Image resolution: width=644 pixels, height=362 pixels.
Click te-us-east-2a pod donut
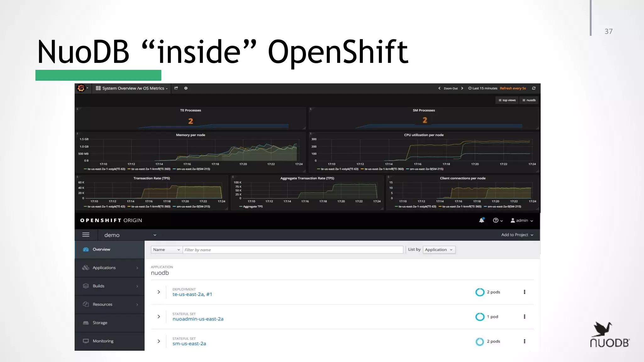pos(480,292)
